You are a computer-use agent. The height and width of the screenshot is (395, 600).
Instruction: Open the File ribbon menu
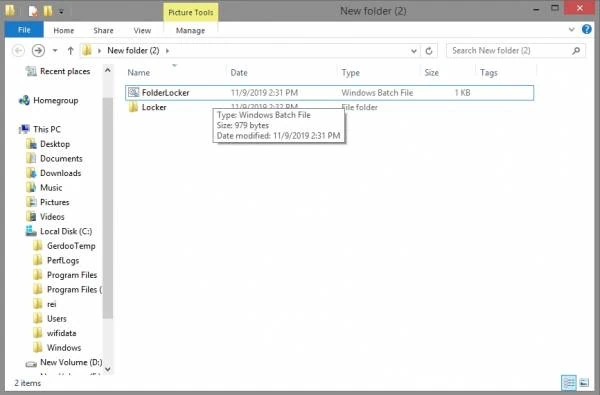click(24, 30)
